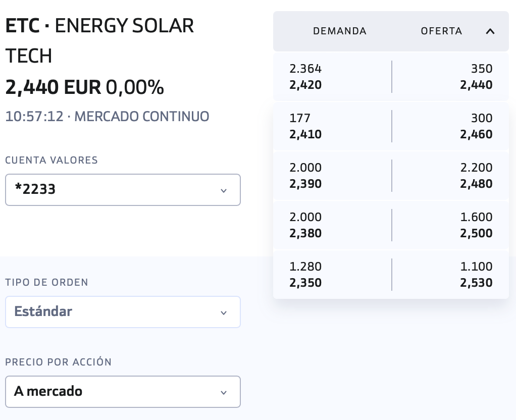Click the MERCADO CONTINUO status text
Viewport: 516px width, 420px height.
coord(141,117)
